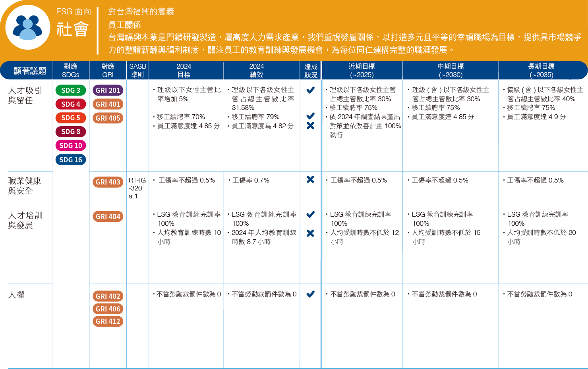Click the 員工關係 subheading
The height and width of the screenshot is (369, 588).
point(124,25)
